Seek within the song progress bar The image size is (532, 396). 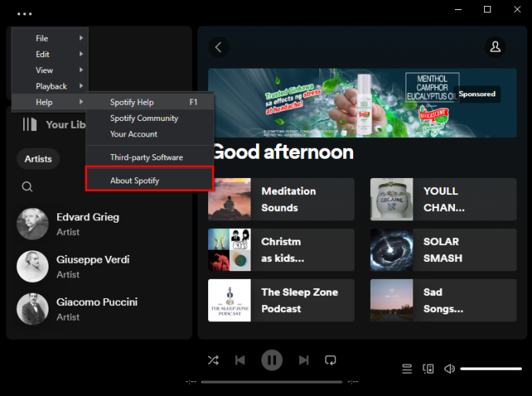pos(271,382)
